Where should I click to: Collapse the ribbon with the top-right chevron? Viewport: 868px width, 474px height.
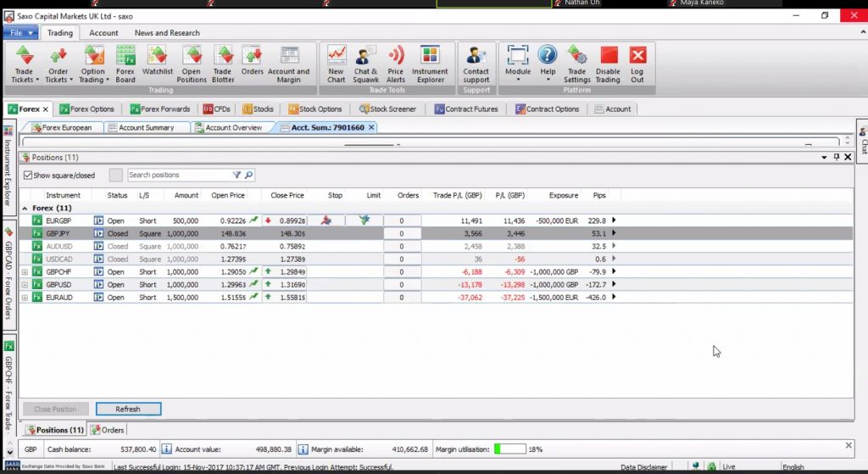point(862,33)
